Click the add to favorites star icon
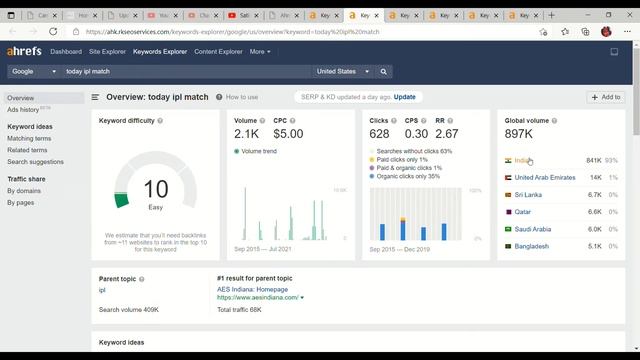The height and width of the screenshot is (360, 640). click(543, 32)
